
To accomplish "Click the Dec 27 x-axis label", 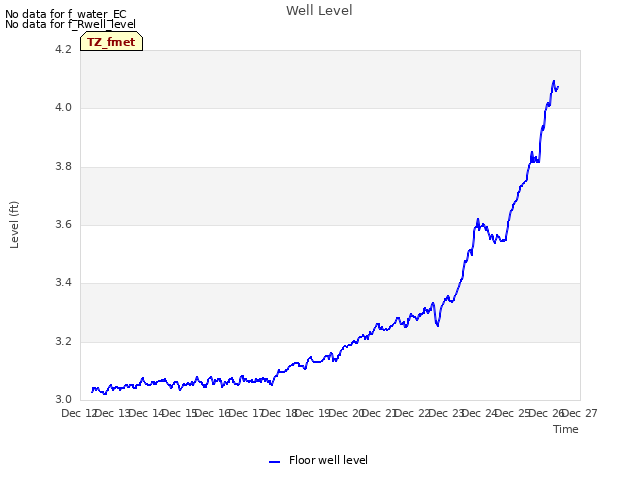I will tap(580, 413).
